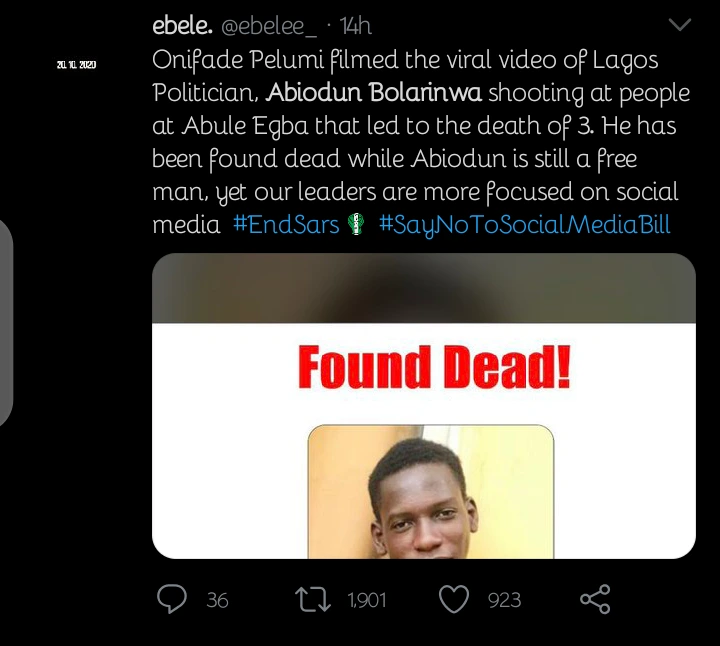Click the retweet count 1,901
This screenshot has width=720, height=646.
pyautogui.click(x=366, y=600)
